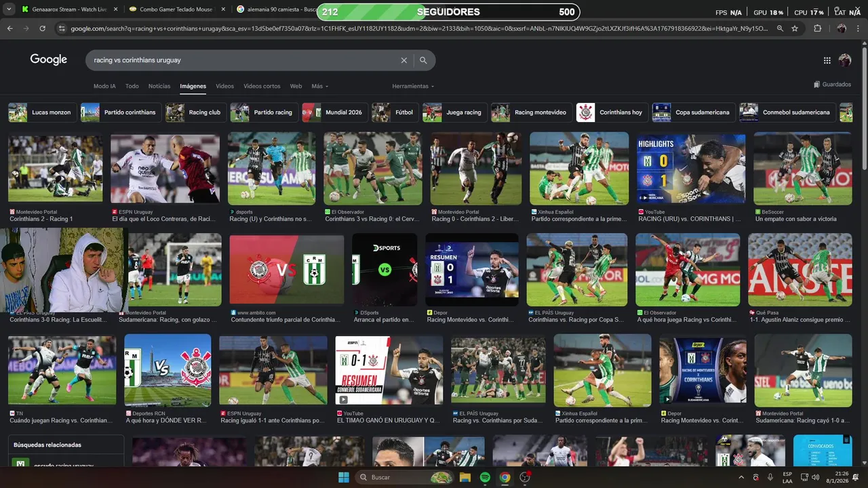Clear the search box text
The image size is (868, 488).
404,60
